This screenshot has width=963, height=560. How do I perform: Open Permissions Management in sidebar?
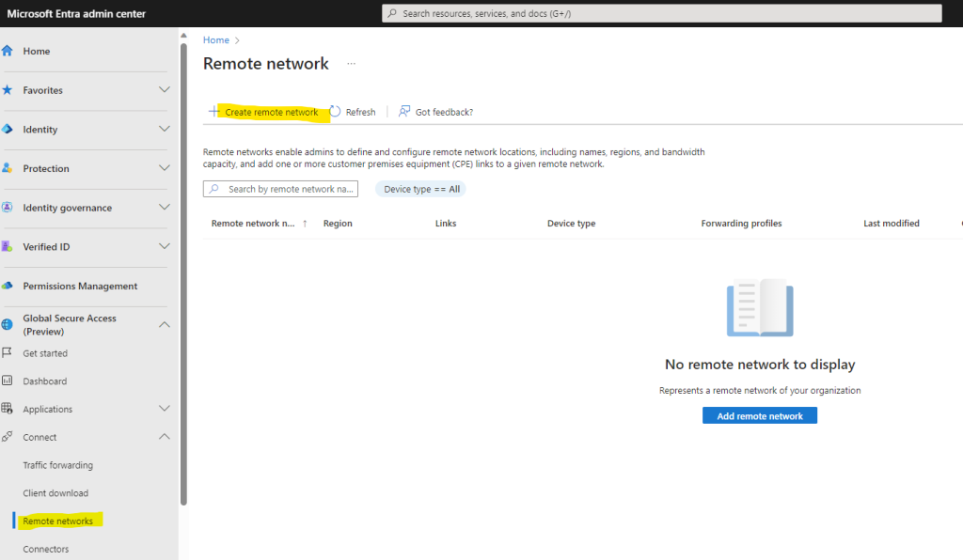point(81,286)
